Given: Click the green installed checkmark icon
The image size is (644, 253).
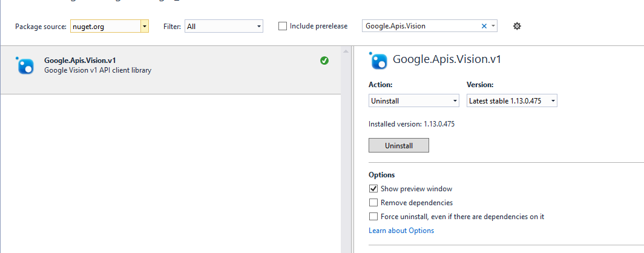Looking at the screenshot, I should pos(324,61).
